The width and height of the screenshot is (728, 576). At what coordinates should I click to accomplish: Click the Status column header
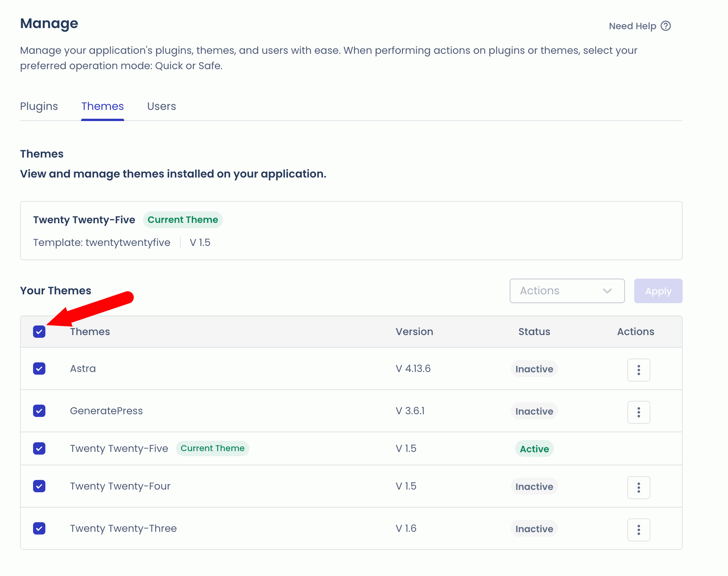tap(534, 332)
